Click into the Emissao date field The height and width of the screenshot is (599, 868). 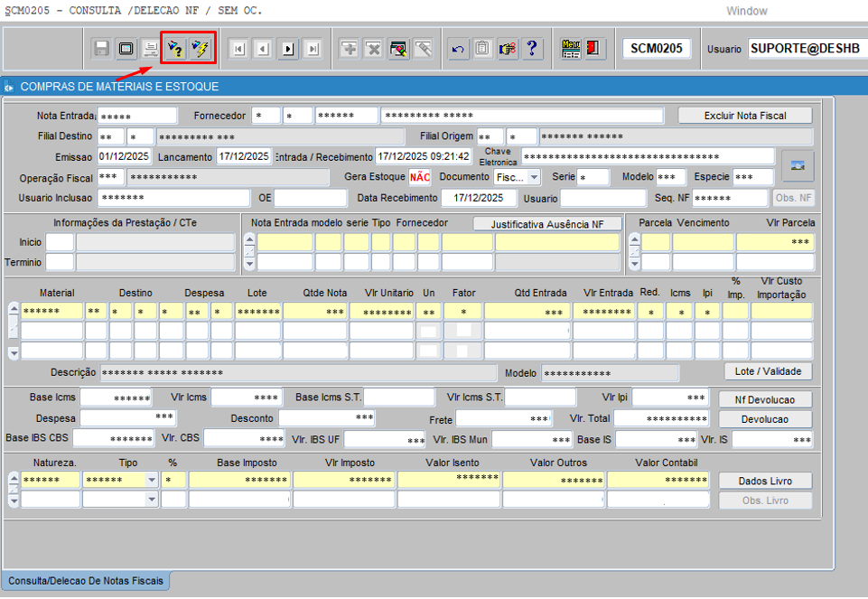tap(123, 156)
